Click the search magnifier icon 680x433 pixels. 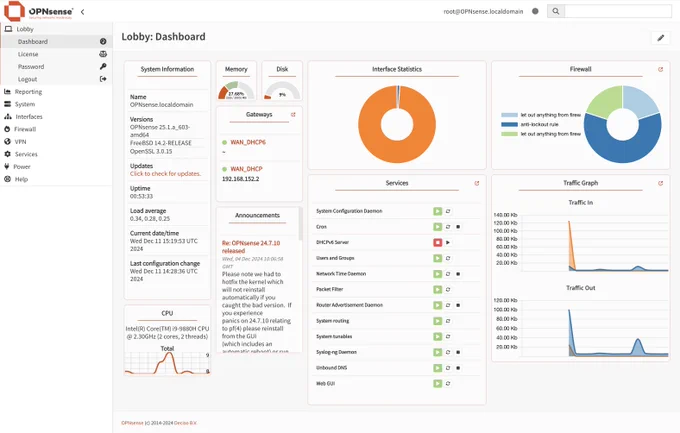point(556,11)
